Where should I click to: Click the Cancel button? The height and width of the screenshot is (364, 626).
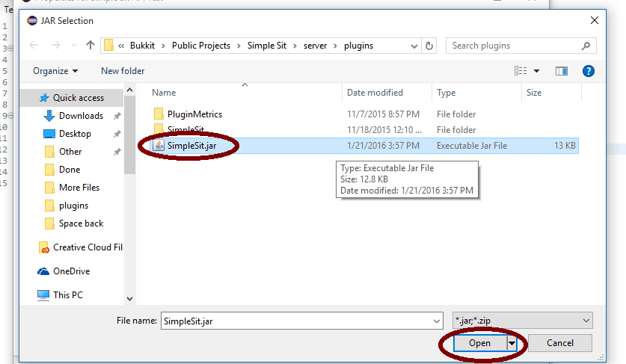pos(559,343)
